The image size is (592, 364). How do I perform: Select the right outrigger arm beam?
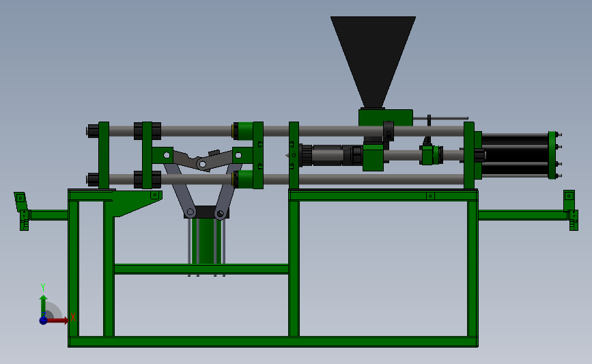point(523,215)
